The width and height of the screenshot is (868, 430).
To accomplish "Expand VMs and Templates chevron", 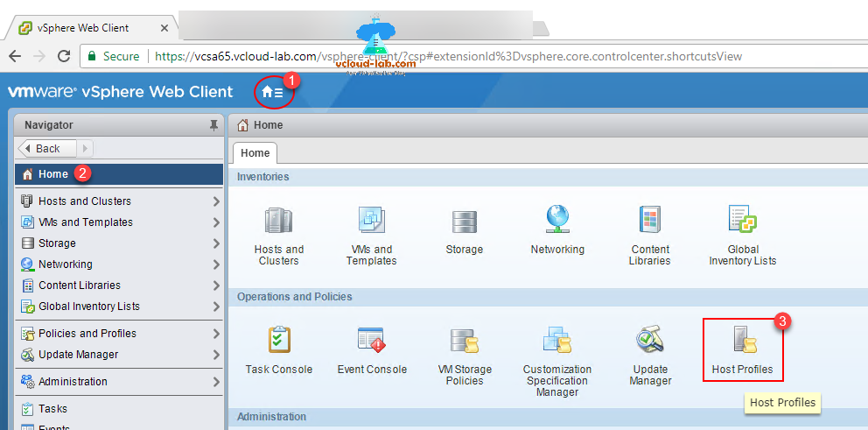I will click(x=216, y=222).
